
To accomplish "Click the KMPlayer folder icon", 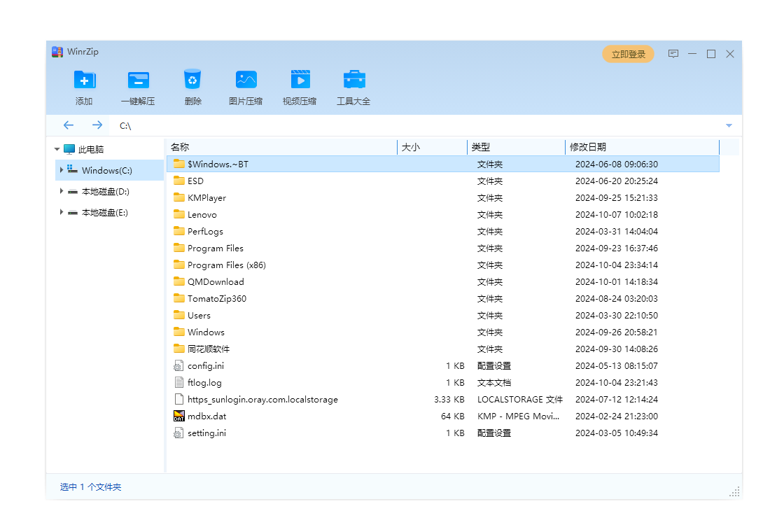I will 179,197.
